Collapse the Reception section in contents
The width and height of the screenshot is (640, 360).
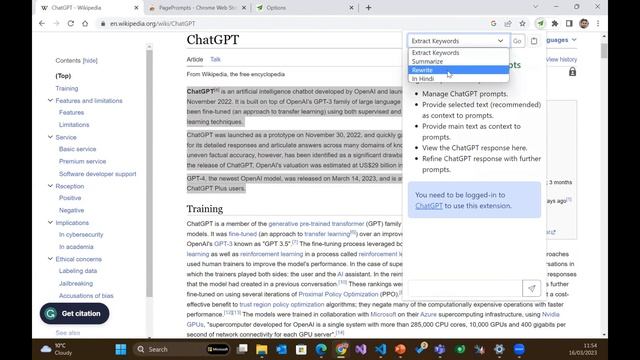point(50,186)
